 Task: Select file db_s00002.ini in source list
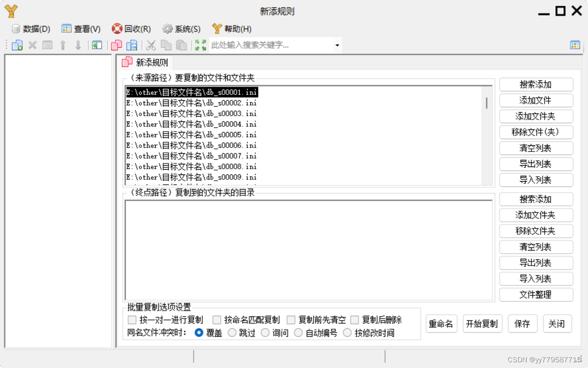tap(192, 103)
